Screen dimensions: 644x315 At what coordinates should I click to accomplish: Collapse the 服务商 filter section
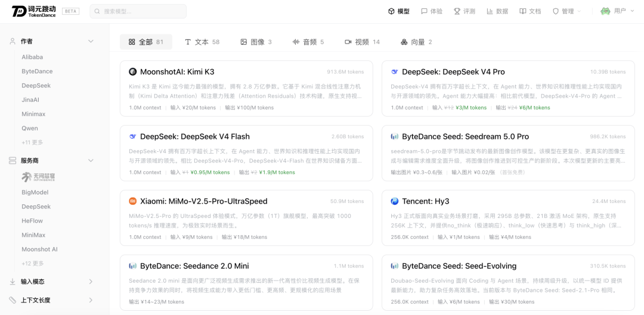coord(91,160)
